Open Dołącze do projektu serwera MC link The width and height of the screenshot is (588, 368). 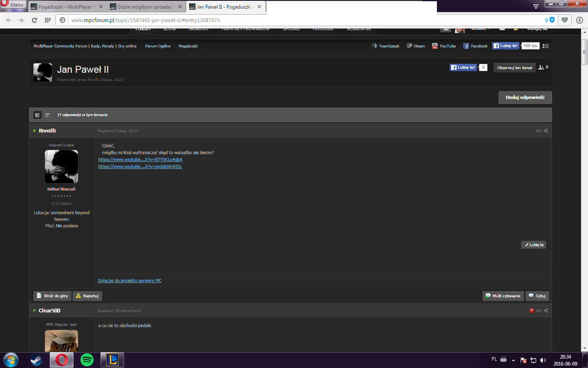click(130, 280)
